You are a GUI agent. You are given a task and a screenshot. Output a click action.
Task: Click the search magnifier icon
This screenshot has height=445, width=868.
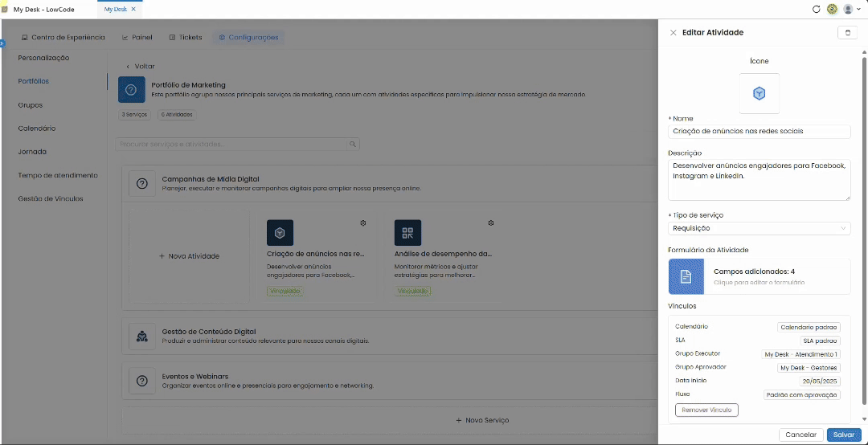click(x=353, y=145)
